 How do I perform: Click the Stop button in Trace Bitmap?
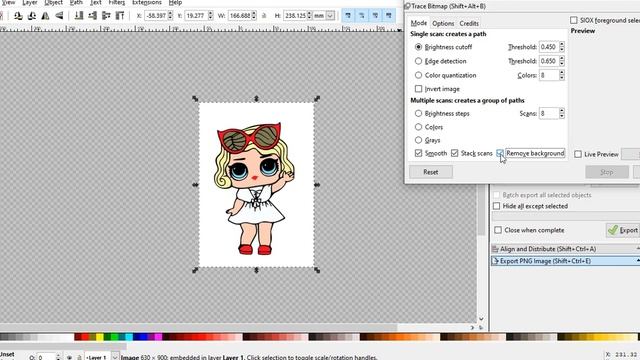tap(607, 172)
